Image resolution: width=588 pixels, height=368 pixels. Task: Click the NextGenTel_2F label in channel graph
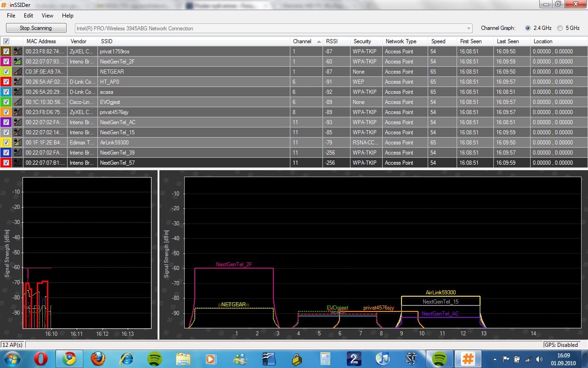click(x=234, y=264)
